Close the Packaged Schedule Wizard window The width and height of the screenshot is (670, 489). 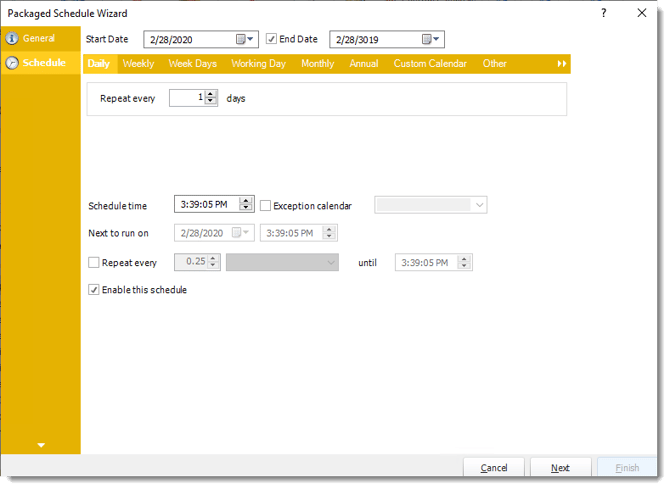click(642, 13)
